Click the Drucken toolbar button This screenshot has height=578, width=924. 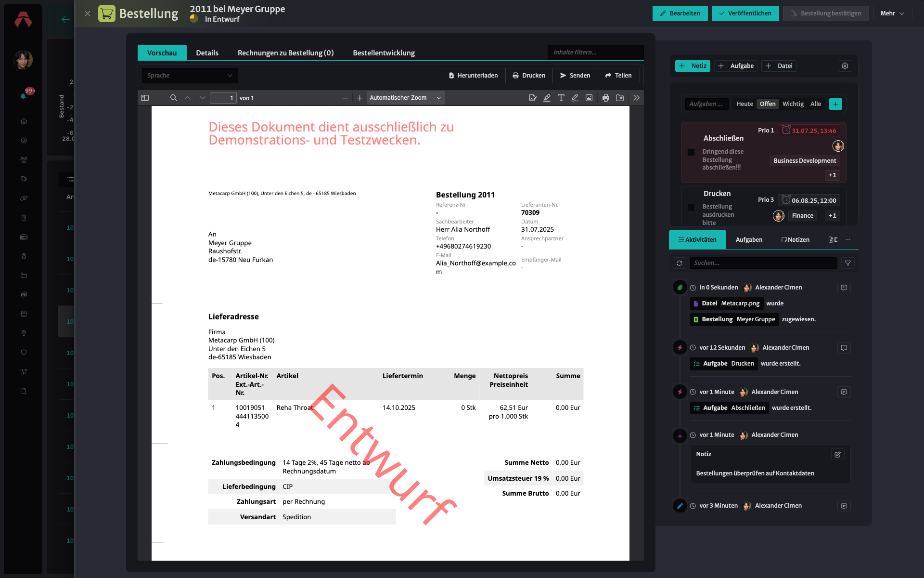pos(529,76)
